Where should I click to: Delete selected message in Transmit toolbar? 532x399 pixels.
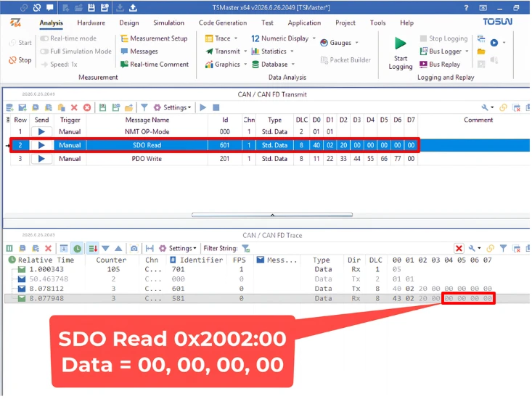[74, 107]
